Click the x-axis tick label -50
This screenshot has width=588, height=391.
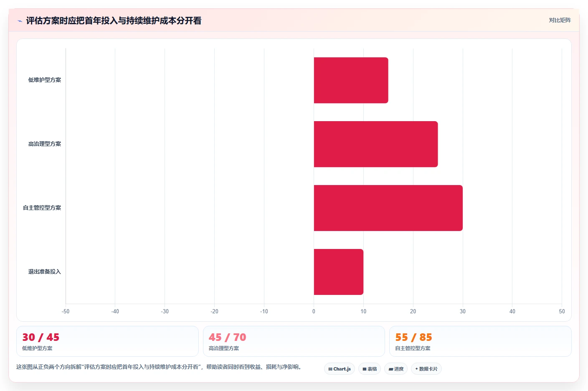coord(66,311)
